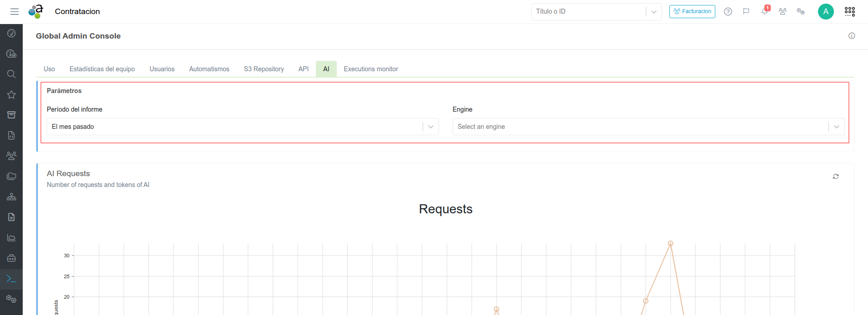This screenshot has width=868, height=315.
Task: Click the Facturacion button
Action: click(692, 12)
